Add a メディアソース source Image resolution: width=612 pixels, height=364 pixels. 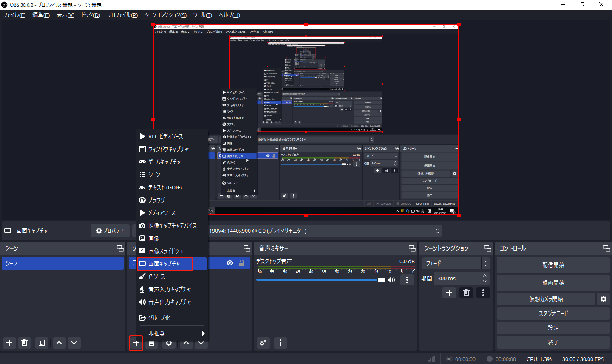172,213
